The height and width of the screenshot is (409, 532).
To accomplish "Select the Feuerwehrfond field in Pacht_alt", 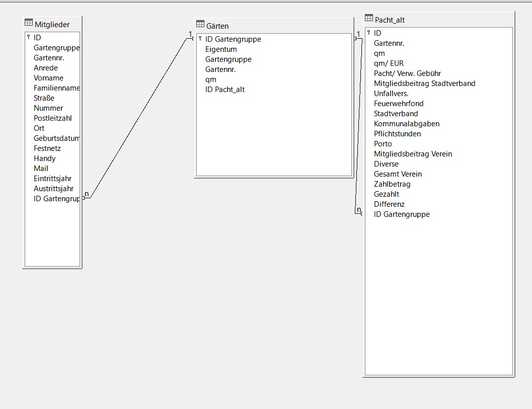I will [x=398, y=103].
